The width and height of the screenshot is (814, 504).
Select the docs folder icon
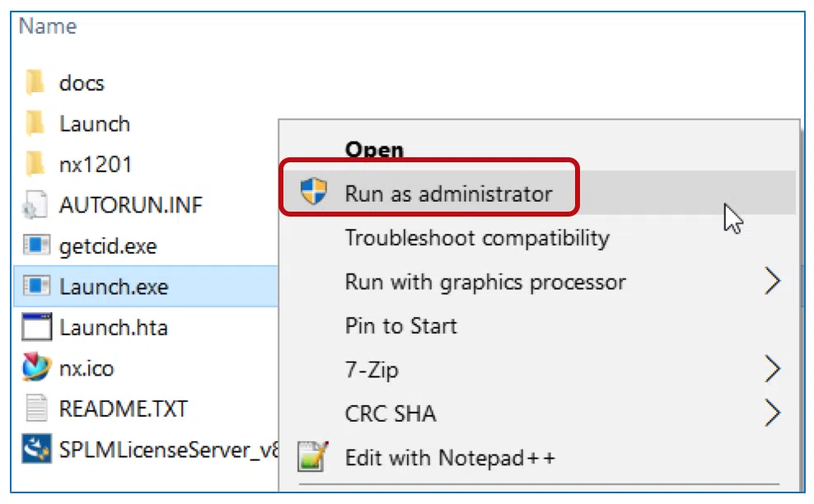(35, 83)
